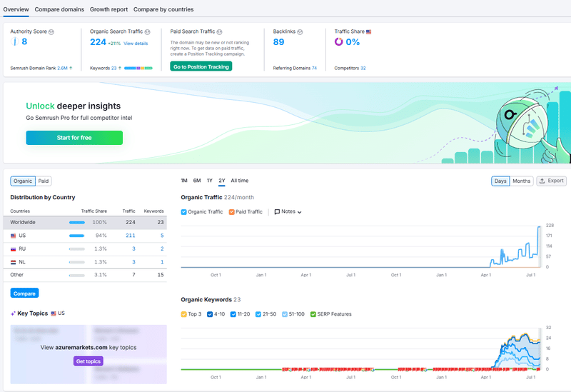
Task: Click the Backlinks count 89
Action: 278,42
